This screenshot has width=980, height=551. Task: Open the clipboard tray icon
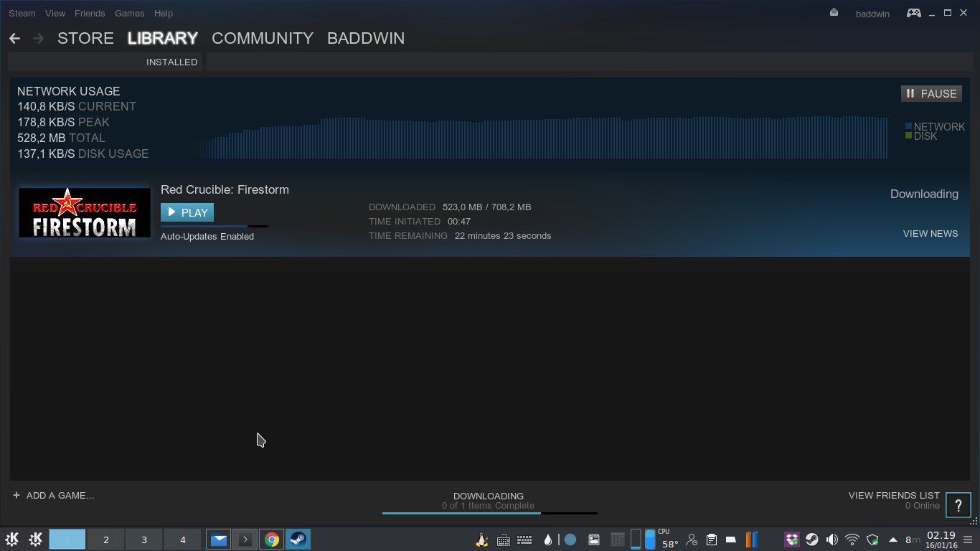pyautogui.click(x=711, y=540)
